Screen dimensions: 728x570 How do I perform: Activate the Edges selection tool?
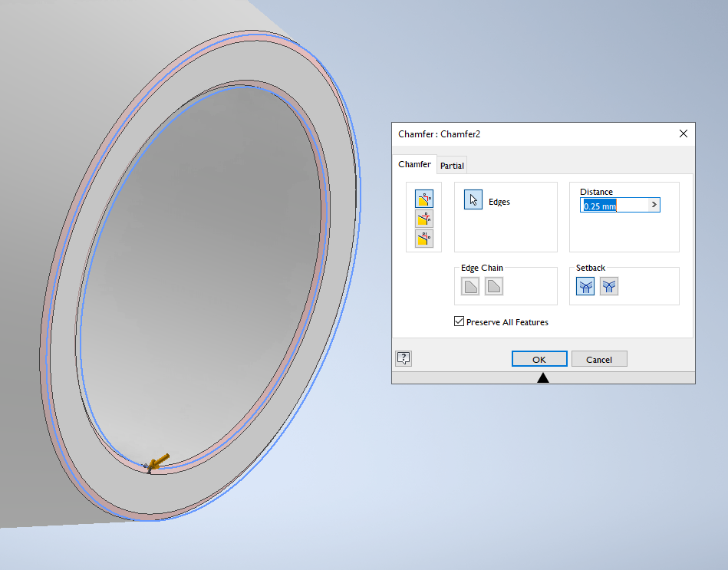[x=472, y=199]
